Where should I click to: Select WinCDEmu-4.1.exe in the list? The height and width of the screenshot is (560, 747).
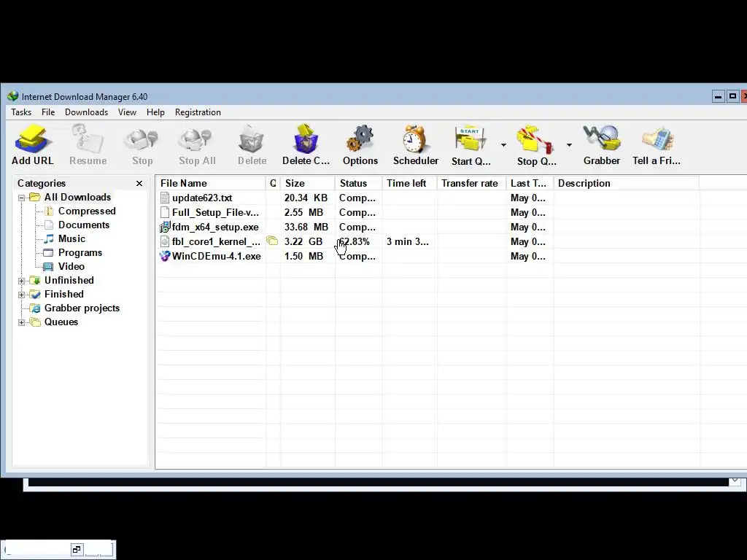tap(216, 256)
